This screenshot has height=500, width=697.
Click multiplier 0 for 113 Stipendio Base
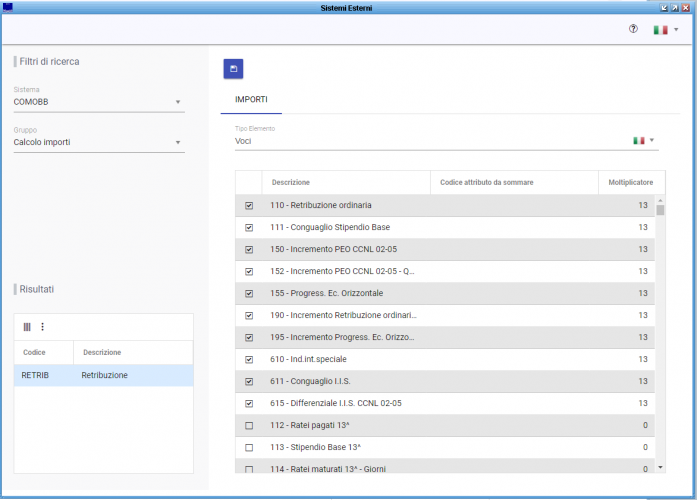coord(645,447)
